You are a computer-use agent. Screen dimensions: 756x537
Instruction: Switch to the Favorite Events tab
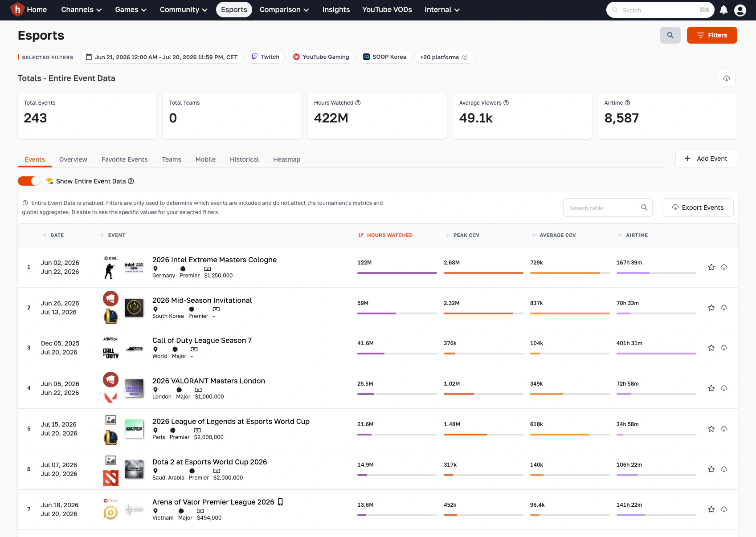[124, 159]
